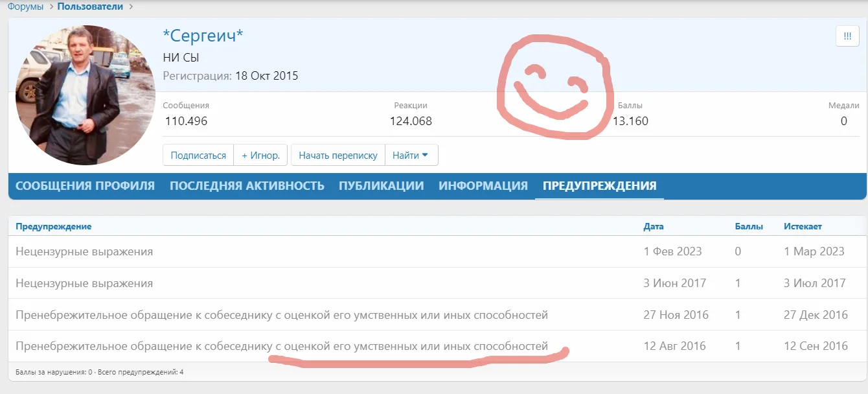Open the Сообщения профиля tab
Screen dimensions: 868x394
[x=85, y=186]
